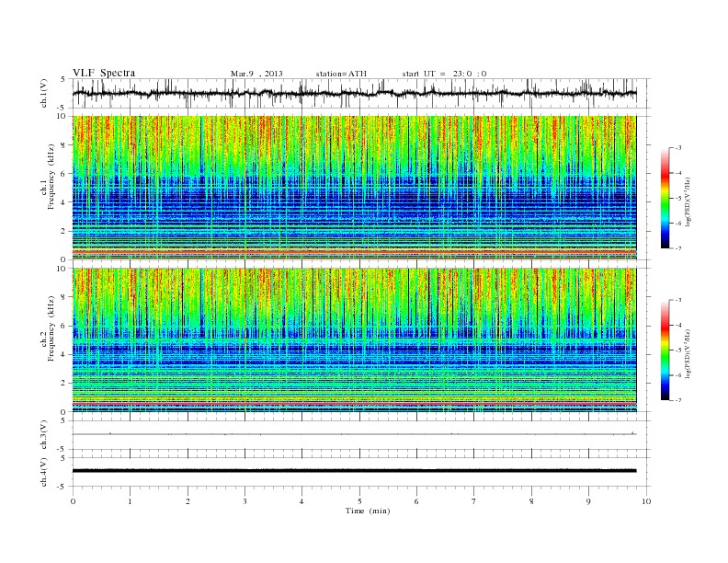Click the "VLF Spectra" title text
The height and width of the screenshot is (563, 728).
tap(104, 73)
